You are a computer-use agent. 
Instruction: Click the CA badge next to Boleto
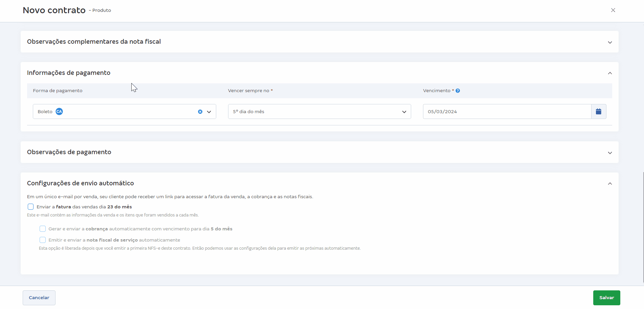point(59,111)
